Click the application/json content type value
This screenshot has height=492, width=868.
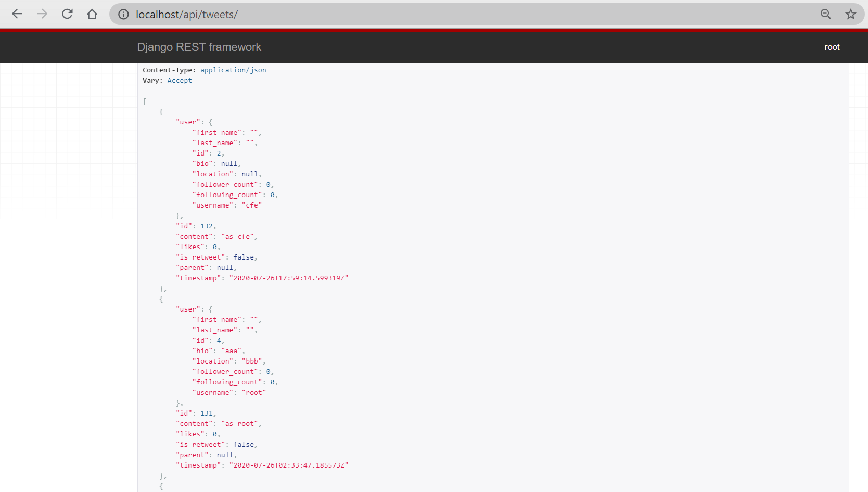(233, 70)
